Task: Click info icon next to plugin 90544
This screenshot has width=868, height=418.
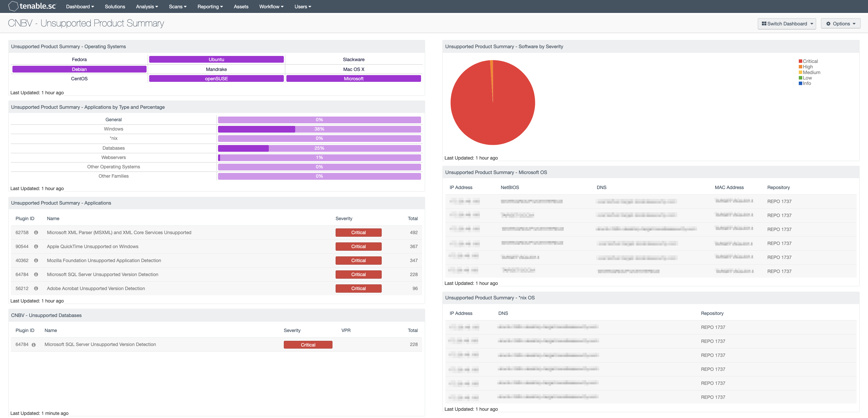Action: (36, 246)
